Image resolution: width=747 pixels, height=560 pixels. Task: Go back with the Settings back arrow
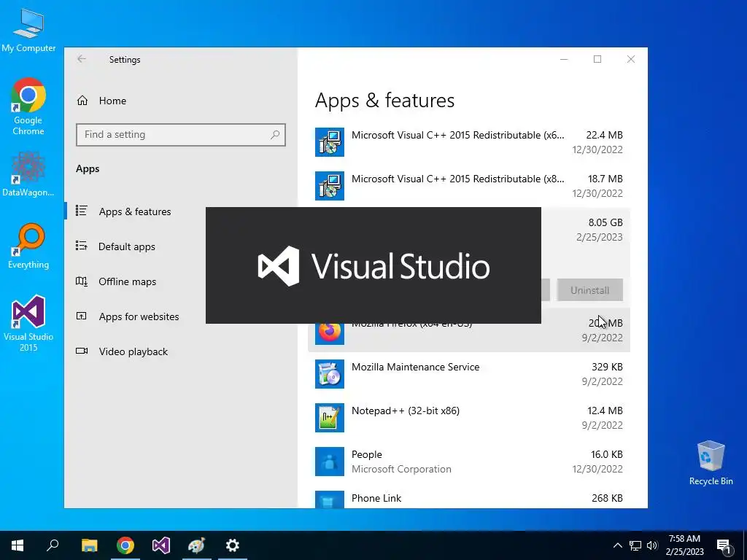tap(82, 59)
